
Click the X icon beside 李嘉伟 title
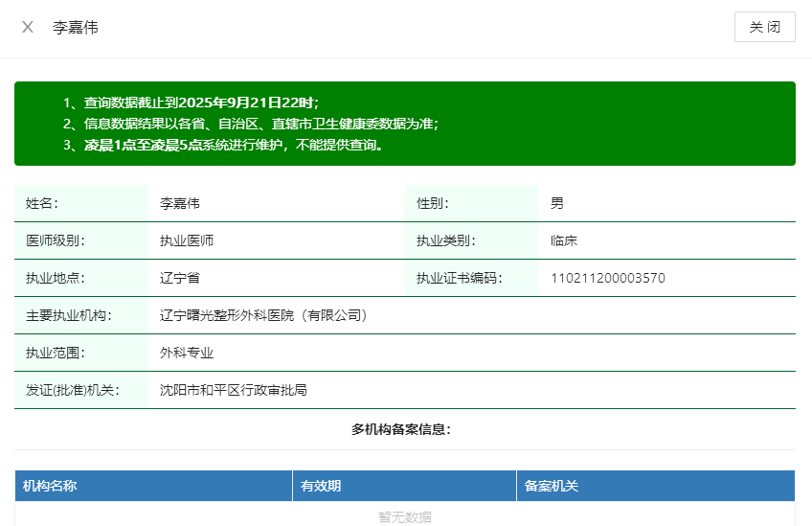tap(28, 27)
